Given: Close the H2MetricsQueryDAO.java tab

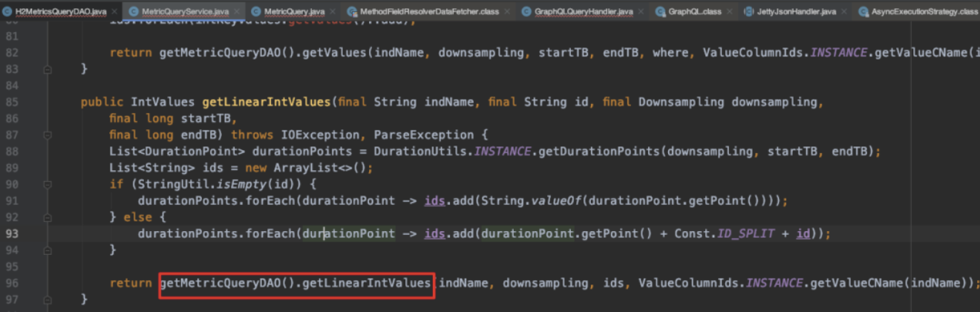Looking at the screenshot, I should point(113,12).
